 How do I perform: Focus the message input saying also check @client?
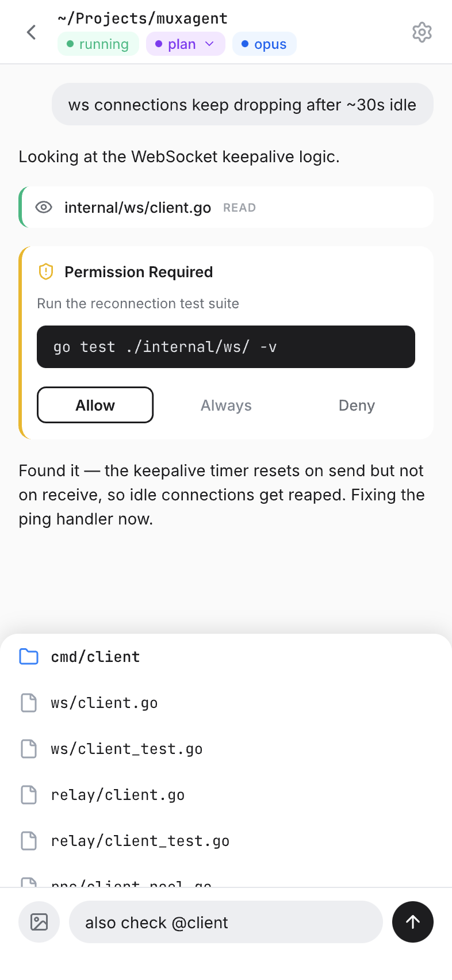(225, 922)
